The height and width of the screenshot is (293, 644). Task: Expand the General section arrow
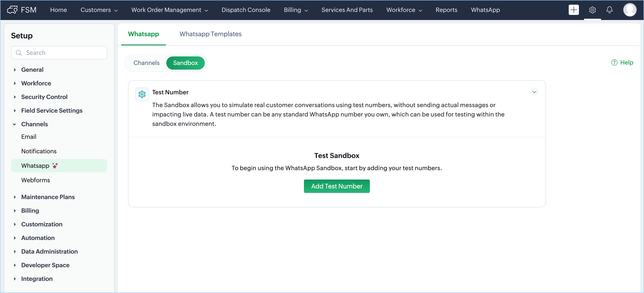[x=15, y=70]
